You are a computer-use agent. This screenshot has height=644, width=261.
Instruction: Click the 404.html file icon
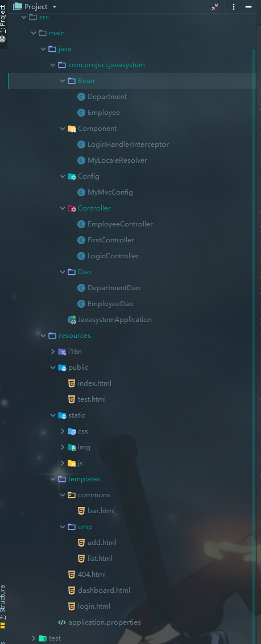click(72, 575)
